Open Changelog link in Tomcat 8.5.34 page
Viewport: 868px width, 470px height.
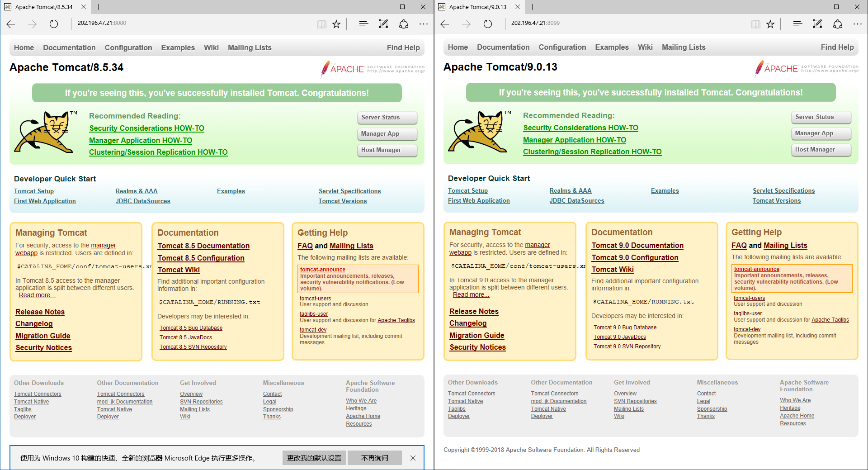pyautogui.click(x=34, y=324)
